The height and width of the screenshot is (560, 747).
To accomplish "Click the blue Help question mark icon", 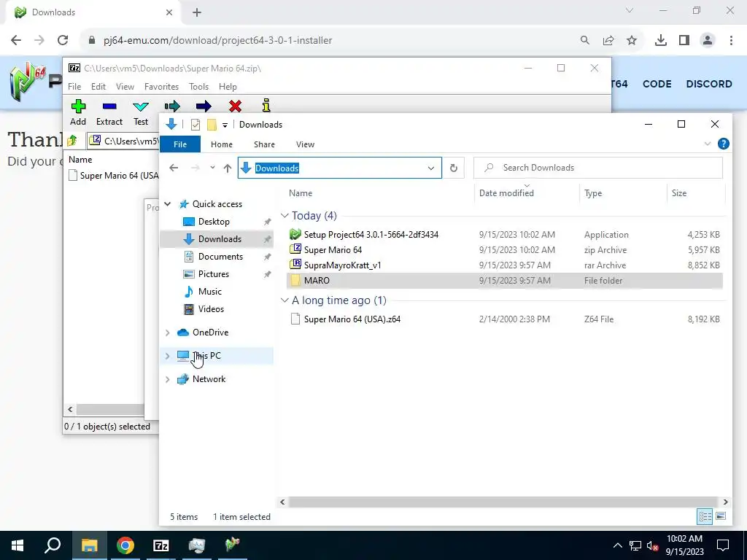I will 723,144.
